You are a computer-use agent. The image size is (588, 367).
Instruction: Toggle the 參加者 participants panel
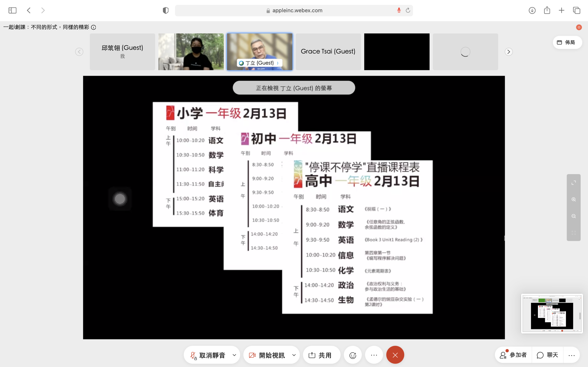(513, 355)
